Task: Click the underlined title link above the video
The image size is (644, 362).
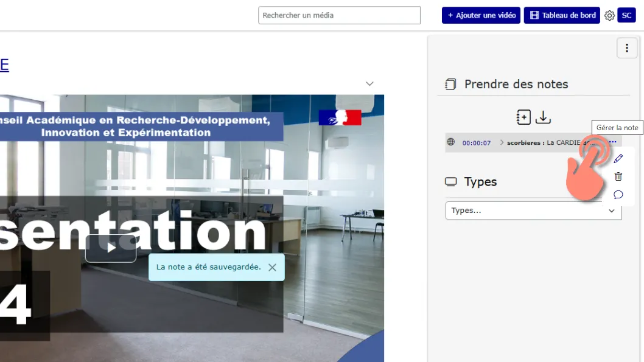Action: [4, 65]
